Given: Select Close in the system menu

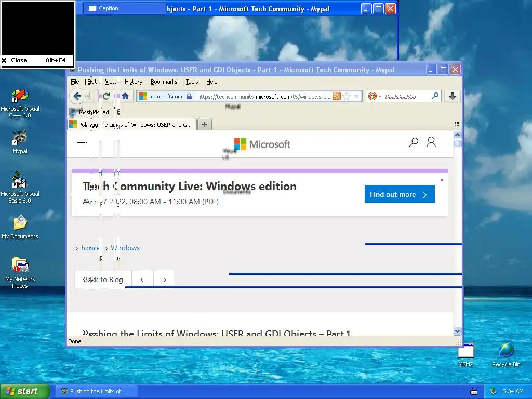Looking at the screenshot, I should [x=37, y=60].
